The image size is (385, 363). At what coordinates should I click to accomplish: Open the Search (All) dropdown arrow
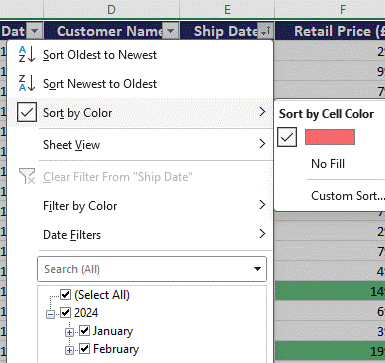tap(257, 269)
